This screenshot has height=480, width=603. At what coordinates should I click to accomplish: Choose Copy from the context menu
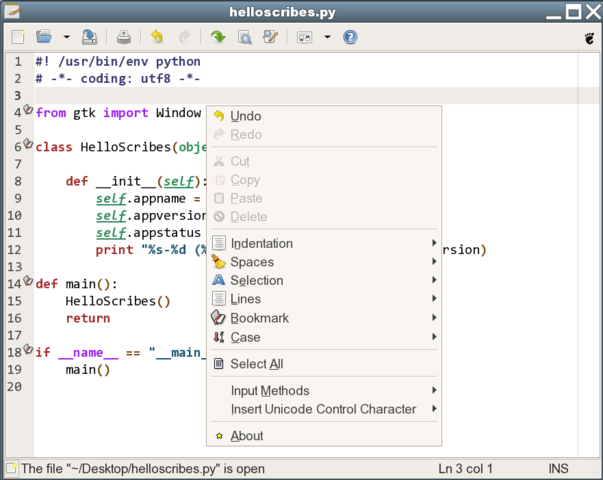[x=324, y=180]
